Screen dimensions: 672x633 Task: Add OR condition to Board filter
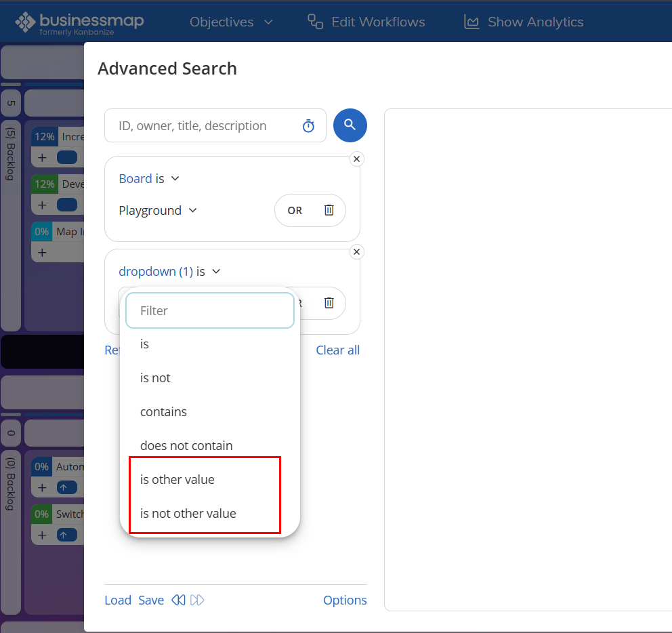click(295, 211)
